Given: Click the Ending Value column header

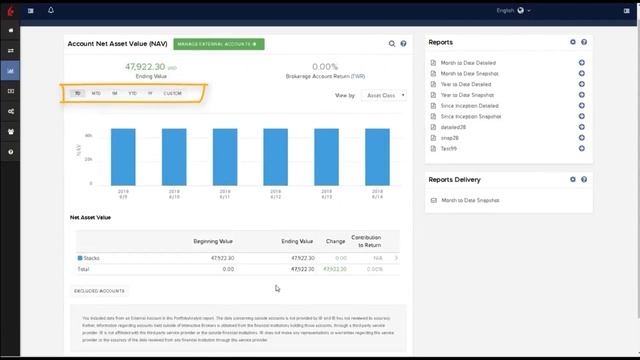Looking at the screenshot, I should [297, 241].
